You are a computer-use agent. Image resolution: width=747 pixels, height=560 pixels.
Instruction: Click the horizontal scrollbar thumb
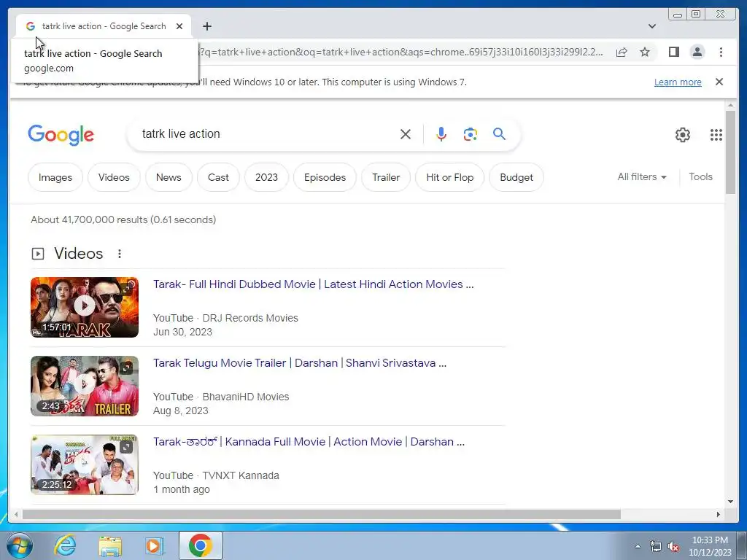click(322, 514)
